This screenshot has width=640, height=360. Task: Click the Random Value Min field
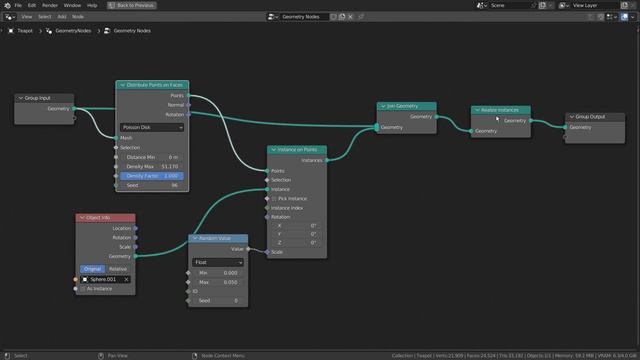(218, 273)
